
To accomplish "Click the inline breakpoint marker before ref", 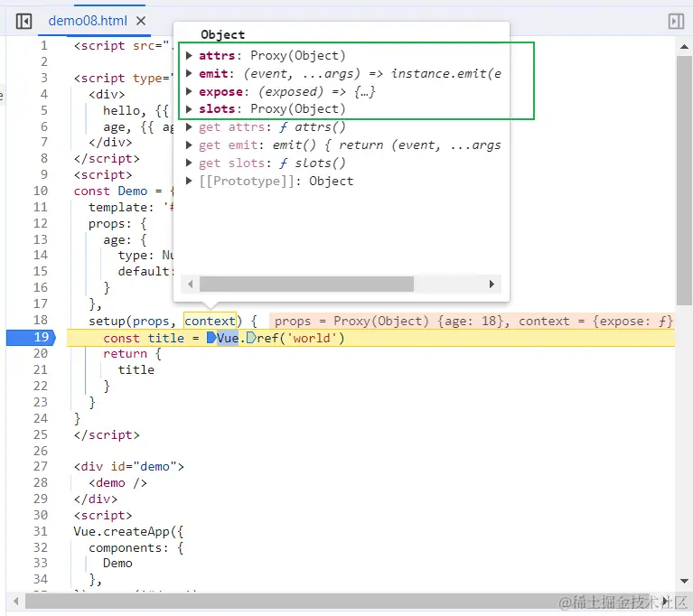I will point(251,338).
